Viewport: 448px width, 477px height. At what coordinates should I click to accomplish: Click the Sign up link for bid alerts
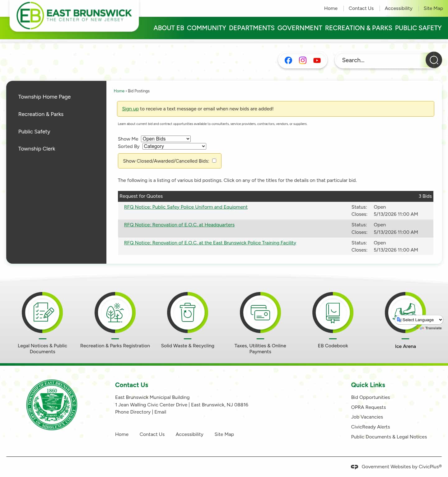[x=130, y=109]
